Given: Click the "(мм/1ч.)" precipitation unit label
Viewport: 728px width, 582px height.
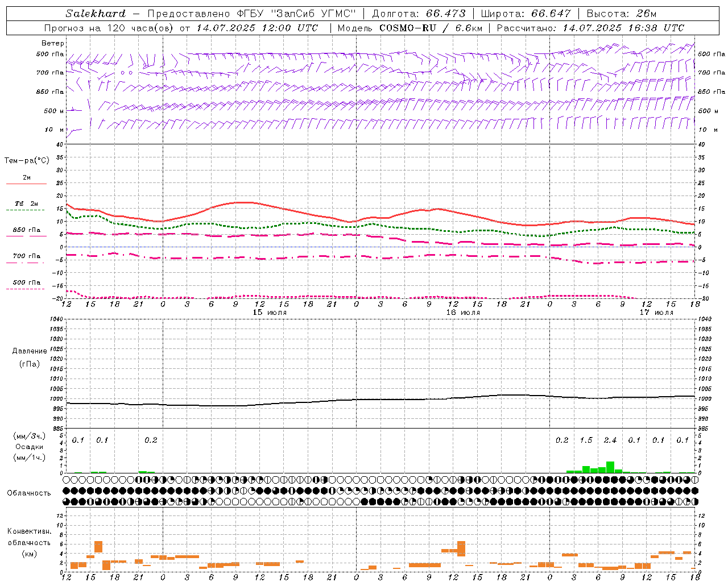Looking at the screenshot, I should (x=29, y=458).
